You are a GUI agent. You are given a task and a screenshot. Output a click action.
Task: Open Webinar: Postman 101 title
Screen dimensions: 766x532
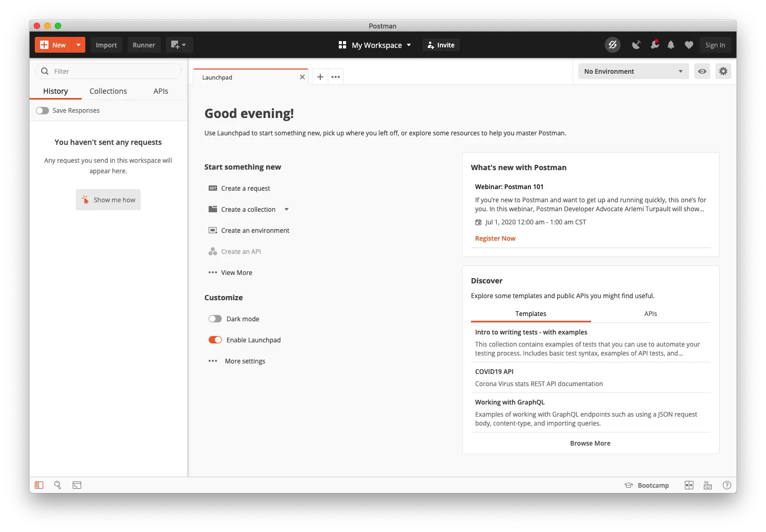pos(509,186)
